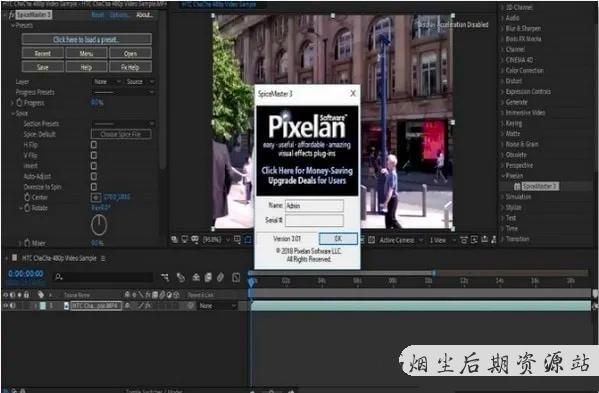Open the Layer Source dropdown
Image resolution: width=599 pixels, height=393 pixels.
tap(140, 82)
